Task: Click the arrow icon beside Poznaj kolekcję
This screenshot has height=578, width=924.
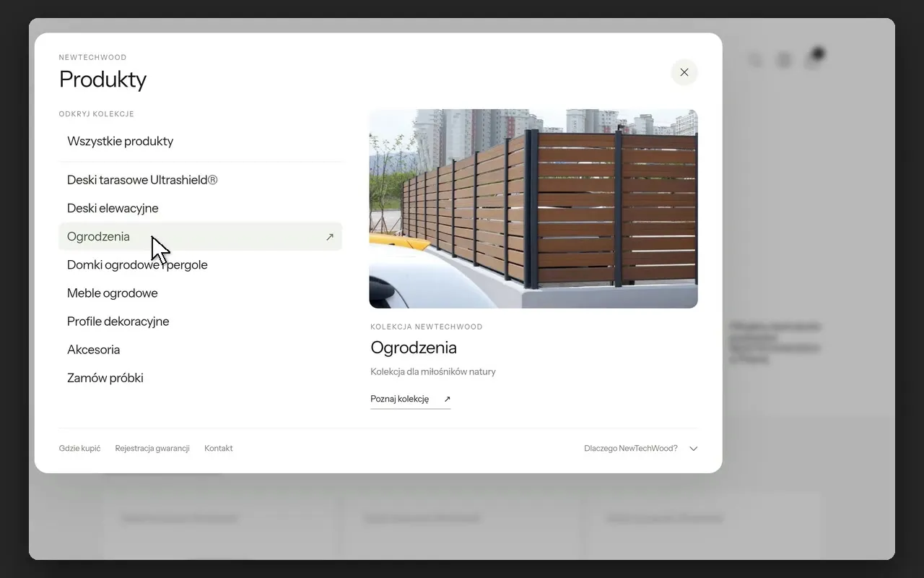Action: (447, 399)
